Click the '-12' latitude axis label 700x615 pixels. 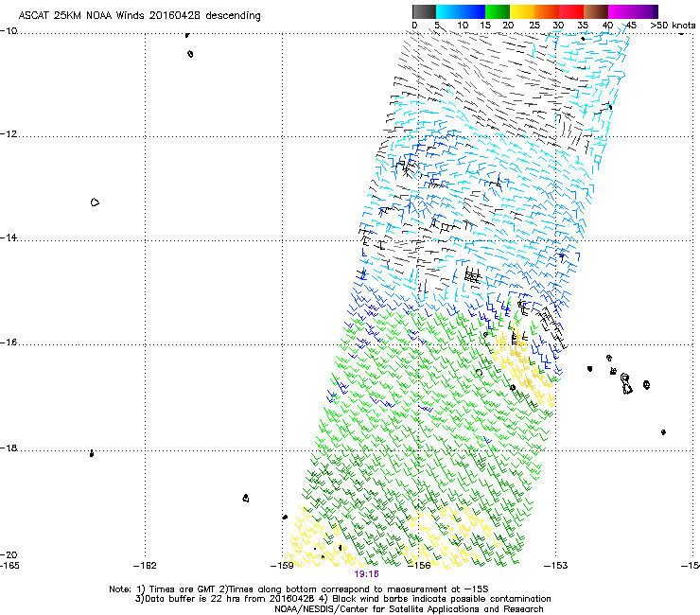tap(9, 134)
